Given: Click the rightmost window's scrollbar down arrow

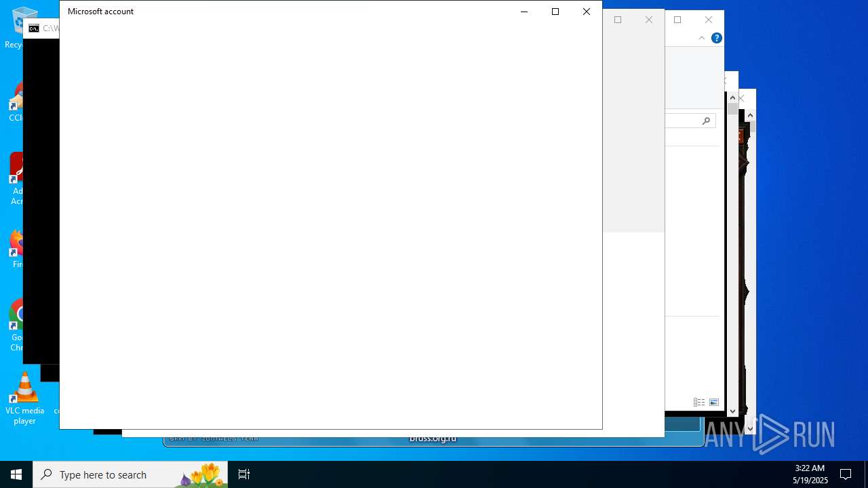Looking at the screenshot, I should point(750,428).
